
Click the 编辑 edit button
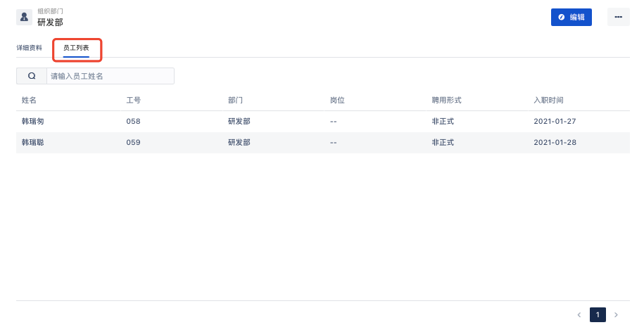coord(572,18)
